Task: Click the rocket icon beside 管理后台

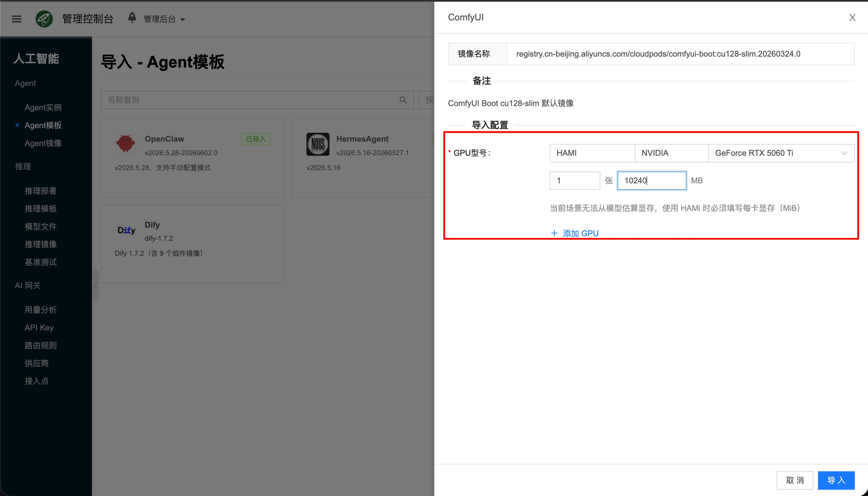Action: [x=132, y=18]
